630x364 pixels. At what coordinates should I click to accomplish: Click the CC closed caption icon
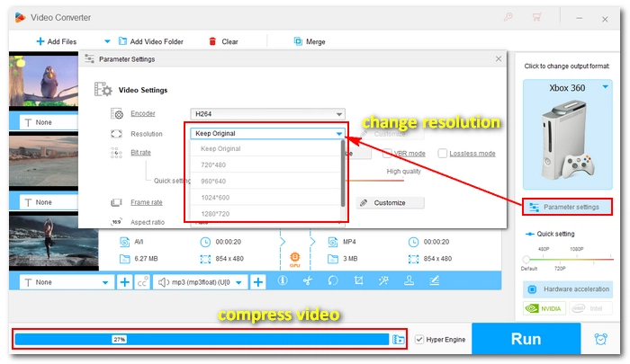(x=142, y=282)
